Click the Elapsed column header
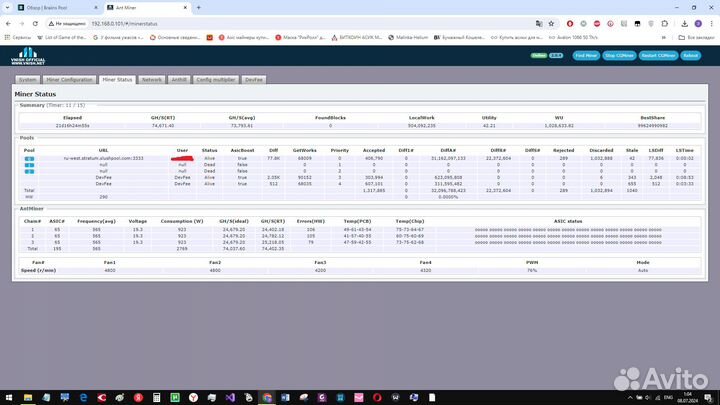Screen dimensions: 720x405 pos(73,118)
